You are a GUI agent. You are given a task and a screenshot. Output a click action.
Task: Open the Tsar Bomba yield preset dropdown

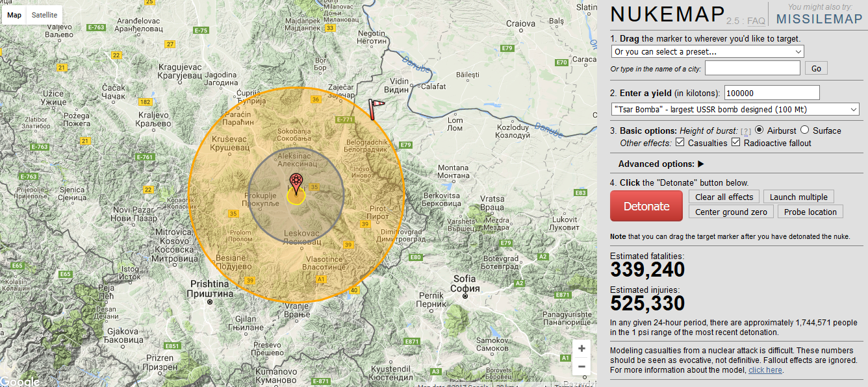735,110
